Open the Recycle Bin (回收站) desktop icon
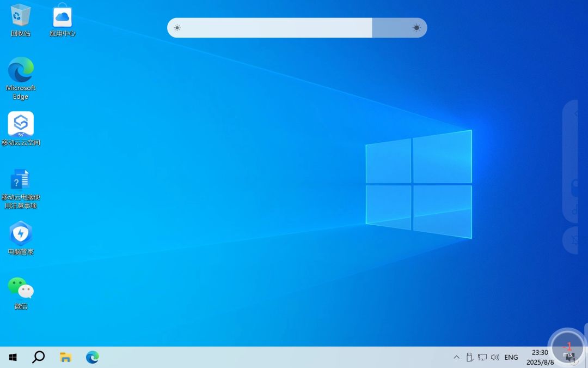Image resolution: width=588 pixels, height=368 pixels. (x=21, y=21)
